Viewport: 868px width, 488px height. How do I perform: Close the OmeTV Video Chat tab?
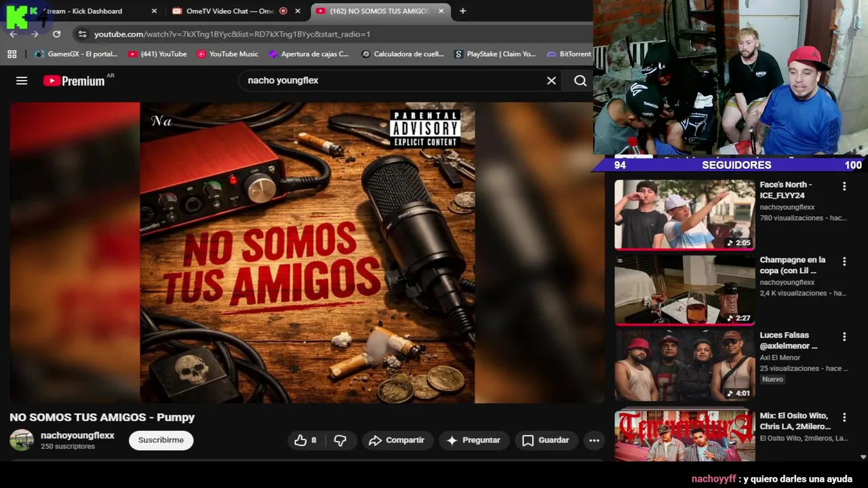[x=298, y=11]
